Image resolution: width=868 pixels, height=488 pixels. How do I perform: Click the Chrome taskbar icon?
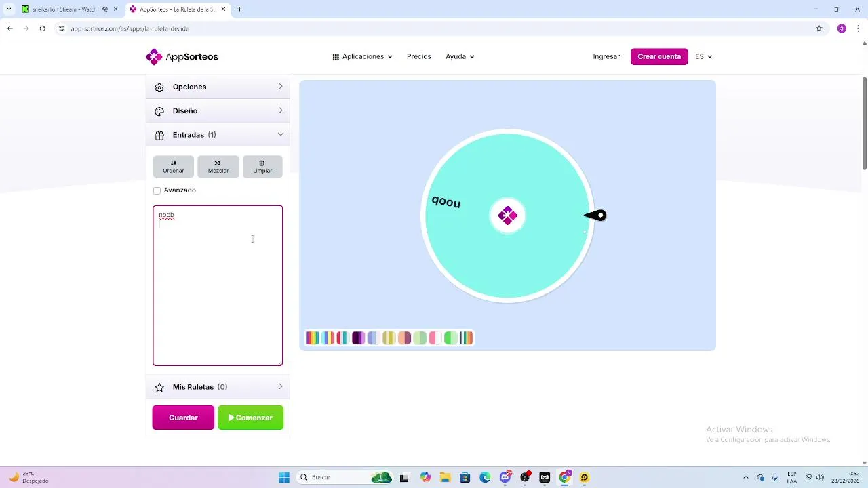coord(564,477)
